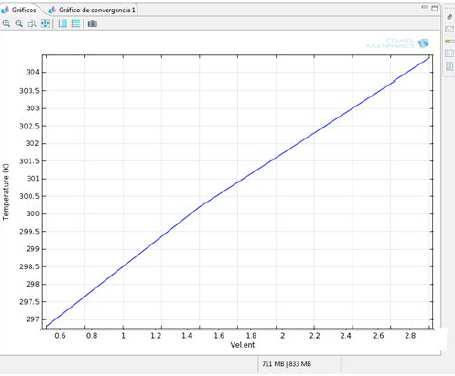Open the Gráfico de convergencia 1 tab

click(x=93, y=10)
